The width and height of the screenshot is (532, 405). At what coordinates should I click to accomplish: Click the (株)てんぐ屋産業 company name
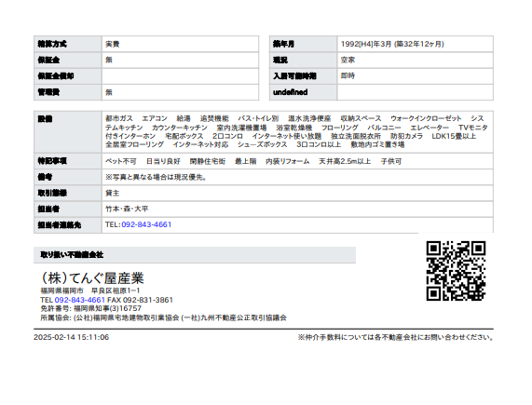pos(92,278)
